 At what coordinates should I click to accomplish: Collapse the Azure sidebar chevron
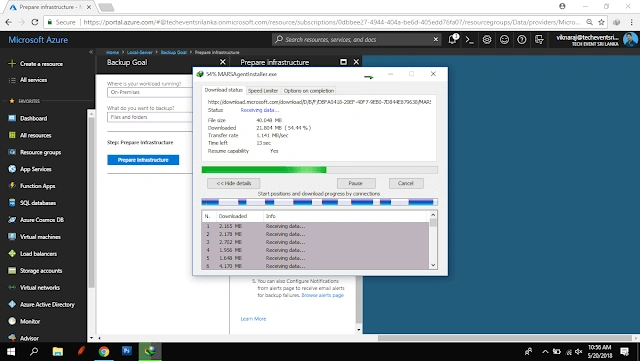pos(91,52)
